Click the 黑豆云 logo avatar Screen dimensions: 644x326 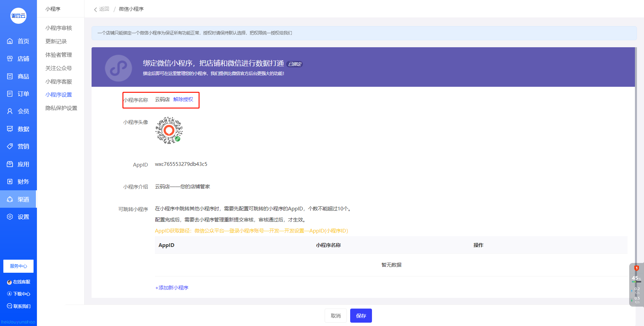point(18,16)
